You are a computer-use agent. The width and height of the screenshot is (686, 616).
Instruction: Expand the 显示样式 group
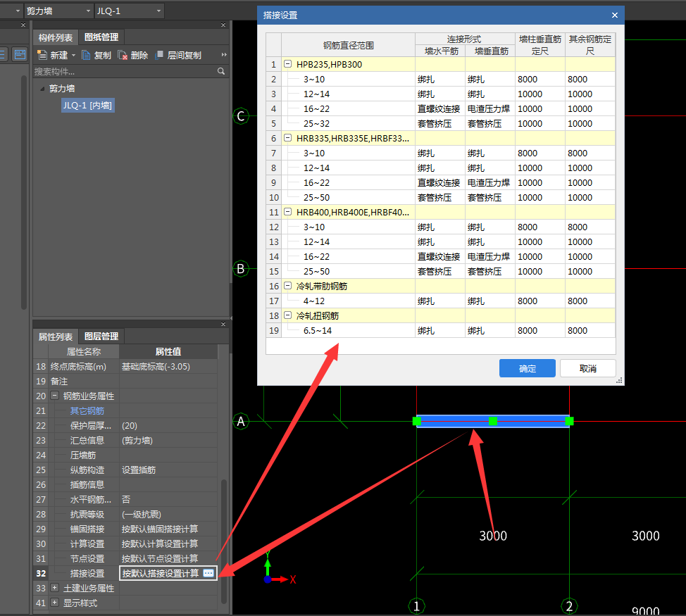tap(55, 603)
